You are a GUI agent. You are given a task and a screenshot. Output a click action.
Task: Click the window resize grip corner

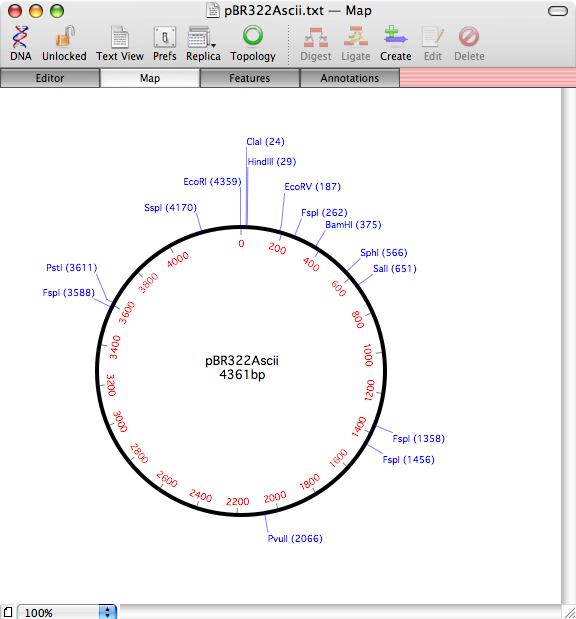[x=569, y=612]
